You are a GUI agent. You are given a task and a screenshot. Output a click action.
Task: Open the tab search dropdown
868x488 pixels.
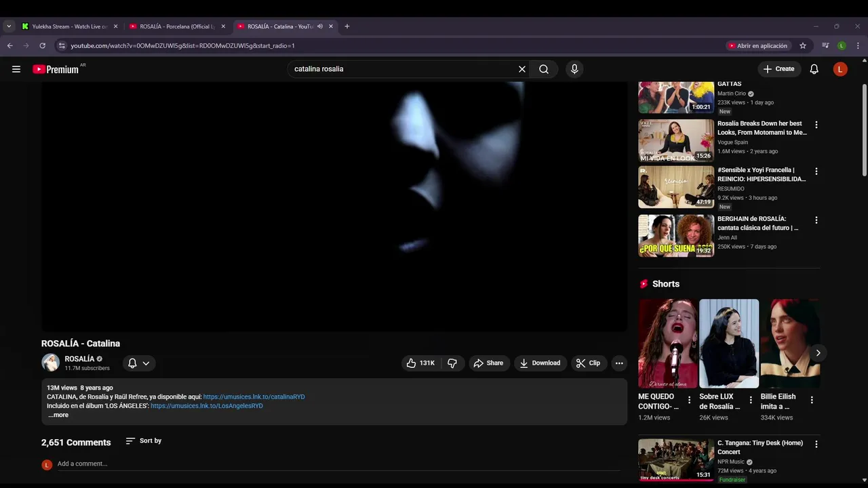pos(9,26)
